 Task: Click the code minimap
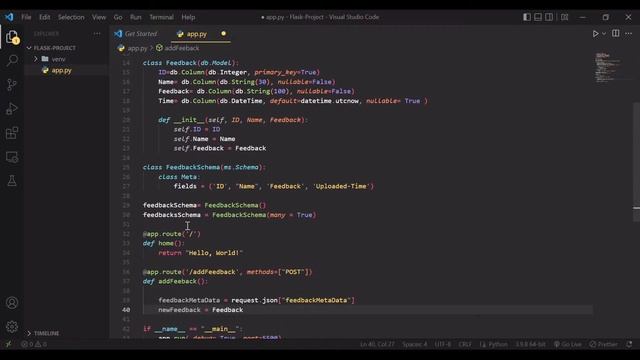pos(608,67)
